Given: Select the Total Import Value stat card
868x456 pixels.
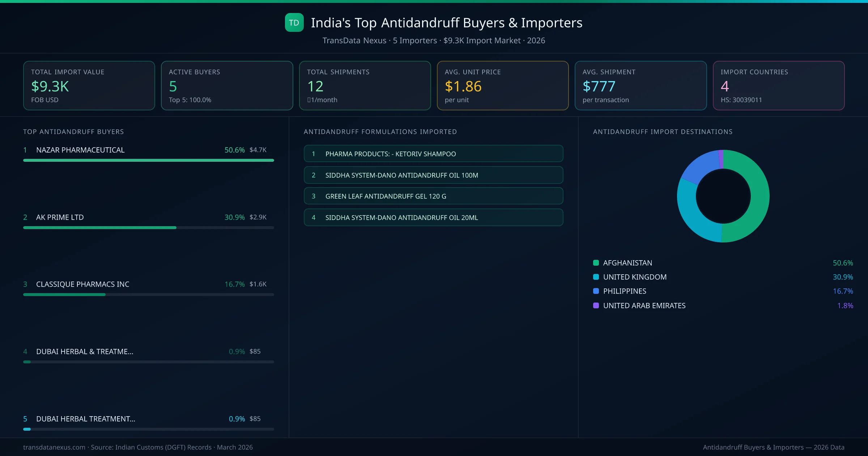Looking at the screenshot, I should [89, 85].
